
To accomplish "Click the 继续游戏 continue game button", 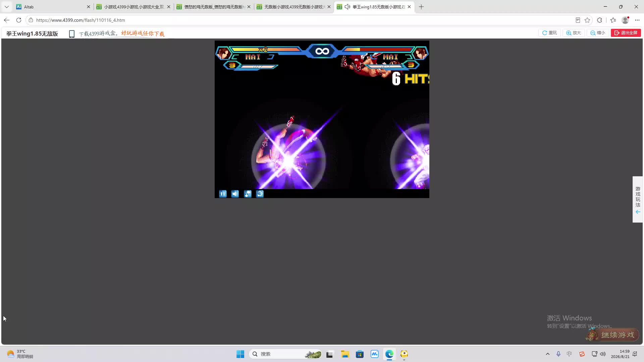I will [613, 335].
